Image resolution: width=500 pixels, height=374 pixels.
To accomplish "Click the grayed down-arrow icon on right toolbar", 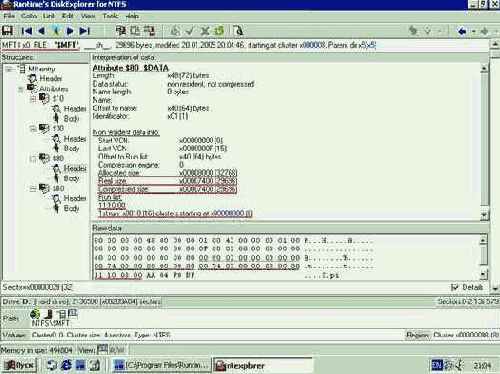I will (428, 31).
